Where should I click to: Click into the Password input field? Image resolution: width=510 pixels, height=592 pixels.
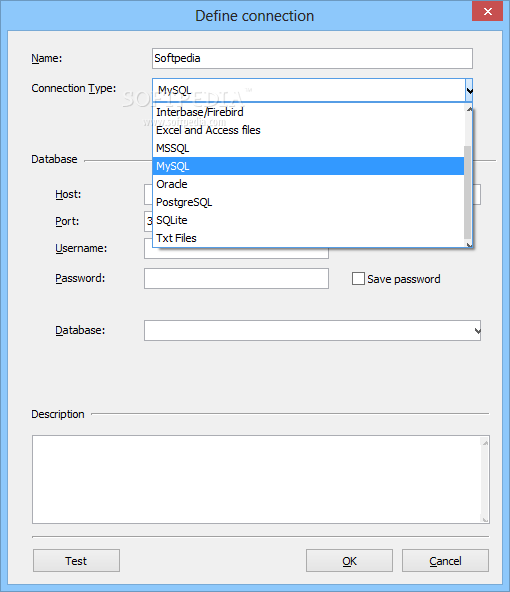tap(236, 279)
